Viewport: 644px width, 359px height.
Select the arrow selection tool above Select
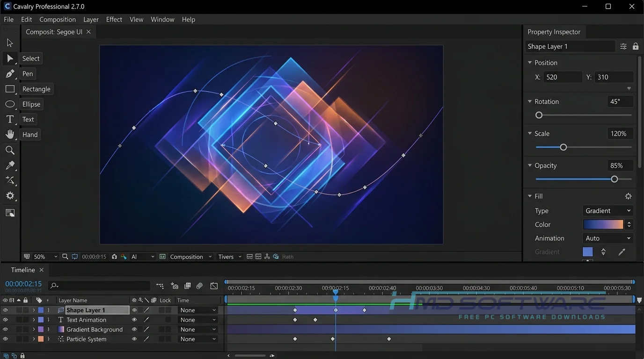10,43
